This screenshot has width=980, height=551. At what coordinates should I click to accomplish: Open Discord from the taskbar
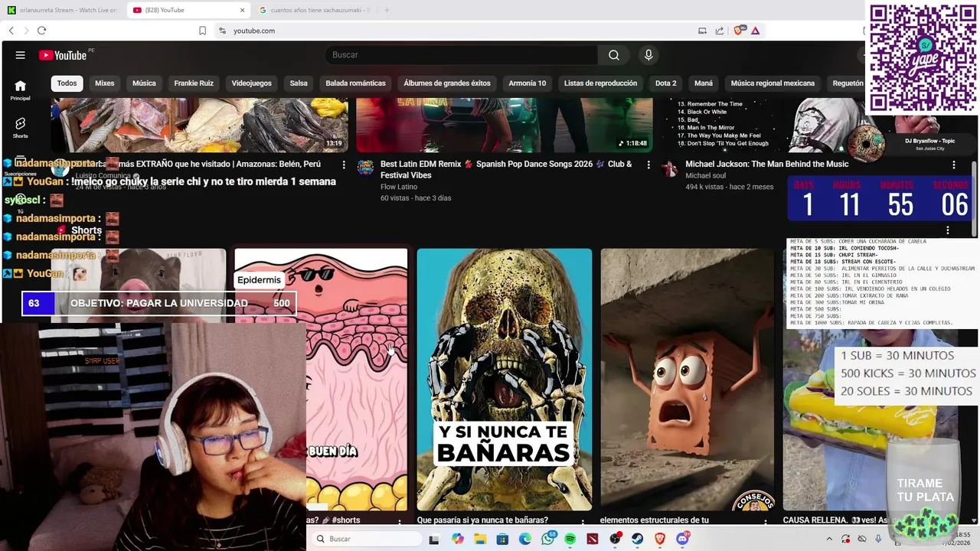click(x=682, y=539)
